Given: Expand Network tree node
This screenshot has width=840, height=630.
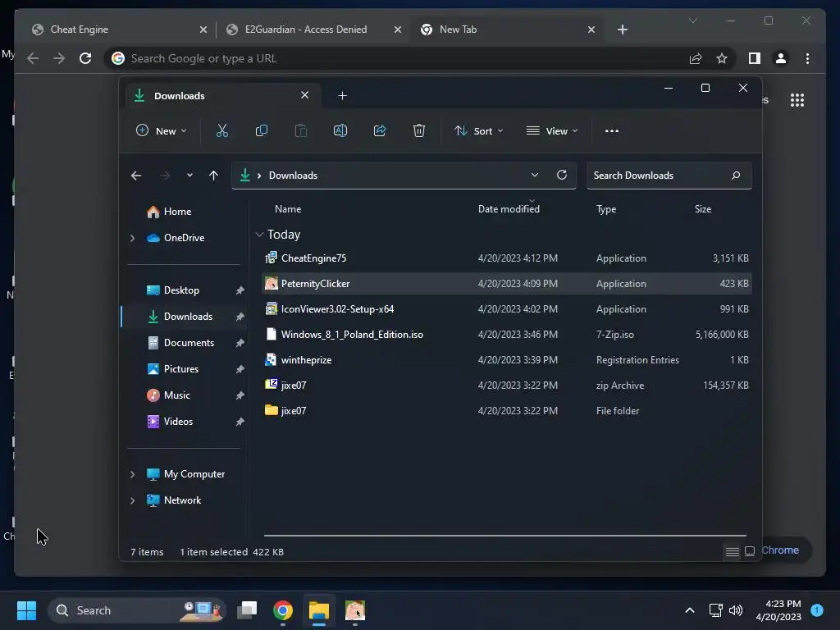Looking at the screenshot, I should tap(132, 500).
